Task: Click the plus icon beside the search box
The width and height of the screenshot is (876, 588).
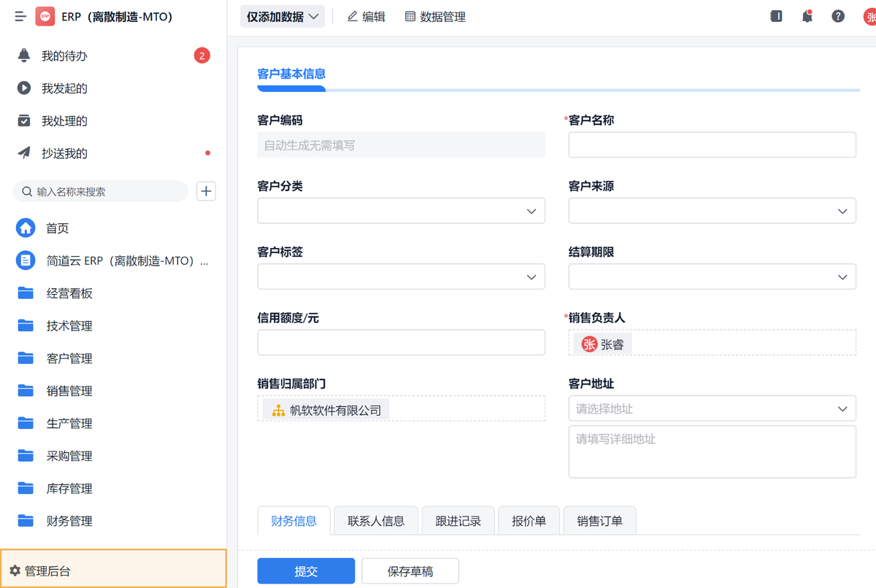Action: 207,191
